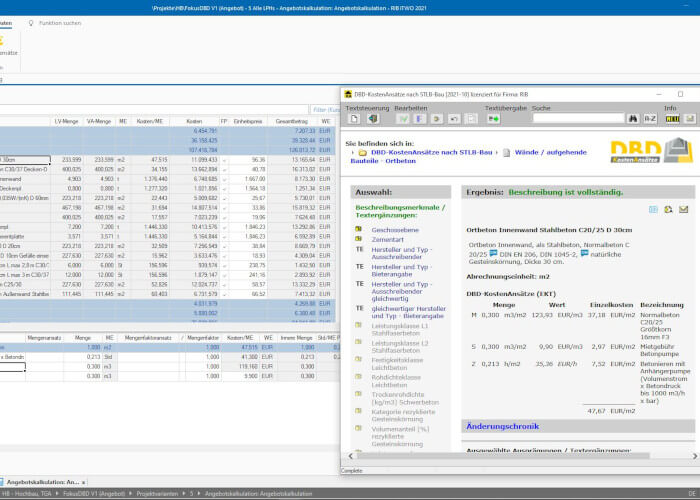Click Ortbeton Innenwand Stahlbeton C20/25 D 30cm heading
The image size is (700, 500).
click(x=549, y=230)
